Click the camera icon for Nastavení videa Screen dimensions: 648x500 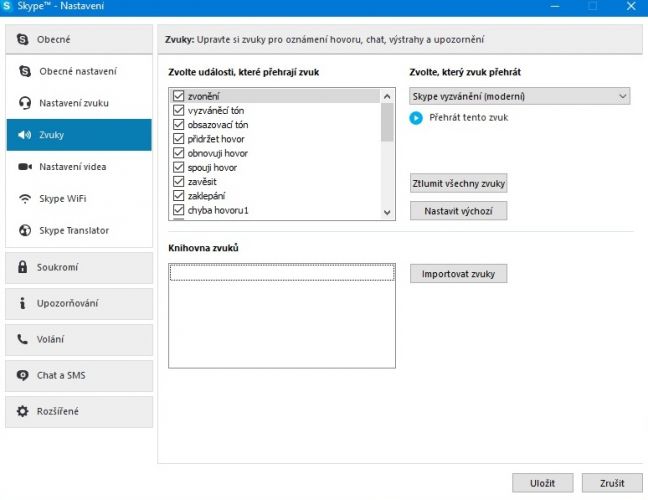pyautogui.click(x=25, y=167)
